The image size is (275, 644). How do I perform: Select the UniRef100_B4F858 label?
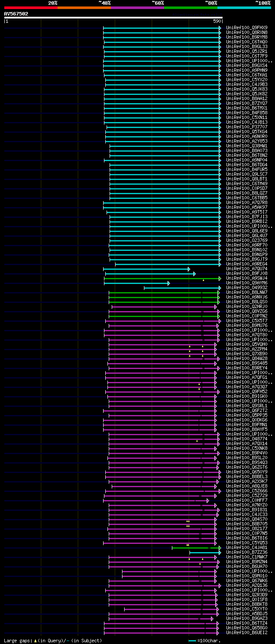pos(247,113)
